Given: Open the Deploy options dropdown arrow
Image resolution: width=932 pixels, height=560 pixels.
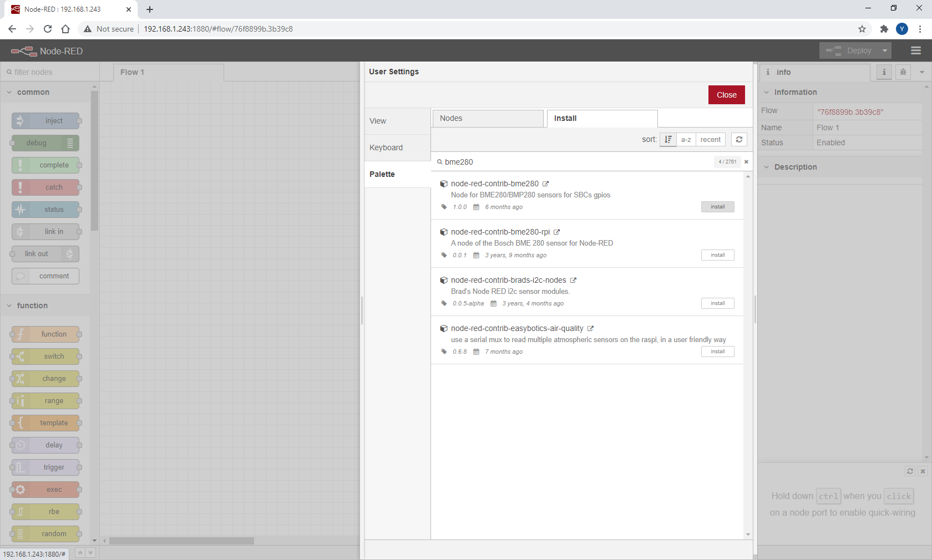Looking at the screenshot, I should [885, 50].
